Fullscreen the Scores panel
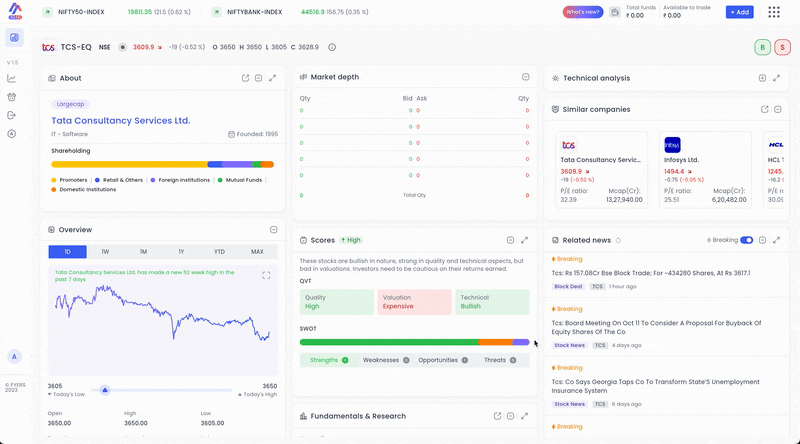The width and height of the screenshot is (800, 444). (524, 240)
